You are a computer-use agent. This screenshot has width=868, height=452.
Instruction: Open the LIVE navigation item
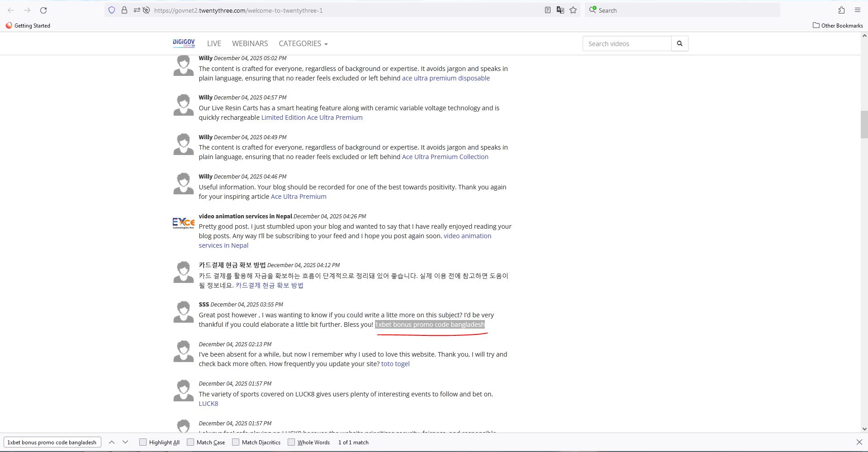(x=214, y=44)
